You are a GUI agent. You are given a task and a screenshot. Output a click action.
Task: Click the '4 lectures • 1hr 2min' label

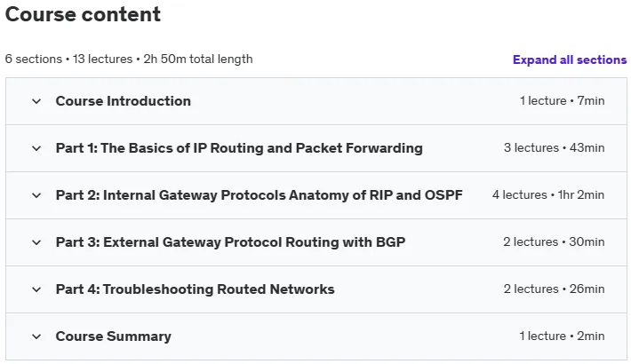point(548,194)
